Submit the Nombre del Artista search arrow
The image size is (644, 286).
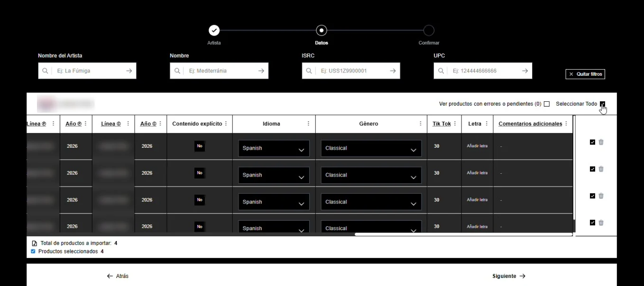(x=129, y=71)
